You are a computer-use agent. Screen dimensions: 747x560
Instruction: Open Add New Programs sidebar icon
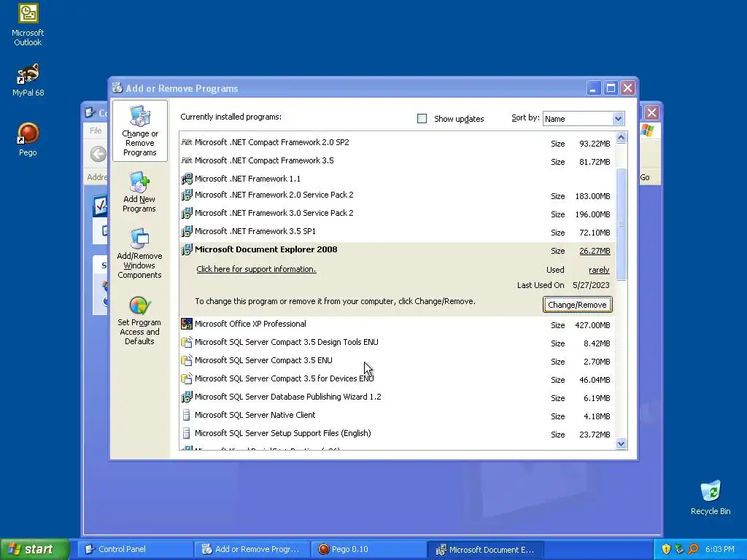(139, 192)
